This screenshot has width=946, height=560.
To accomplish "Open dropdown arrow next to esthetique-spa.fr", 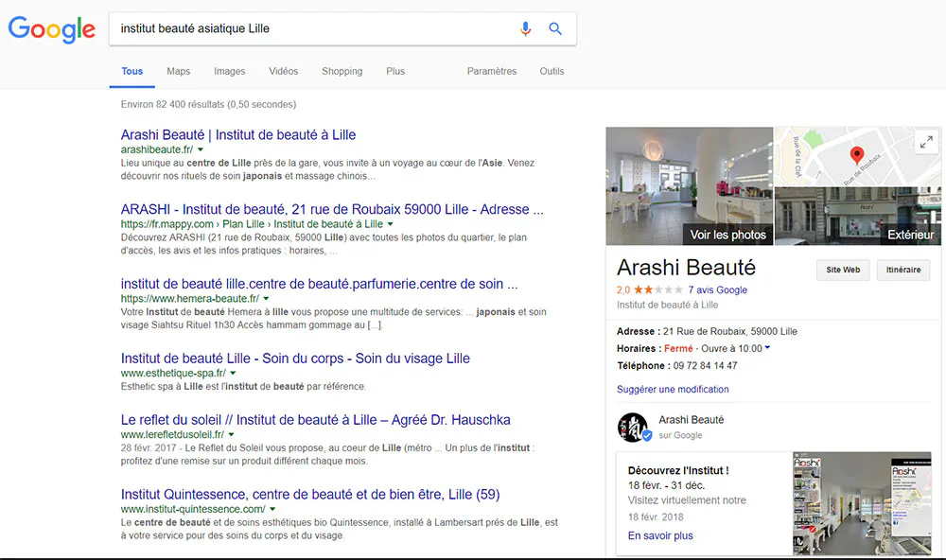I will [x=233, y=374].
